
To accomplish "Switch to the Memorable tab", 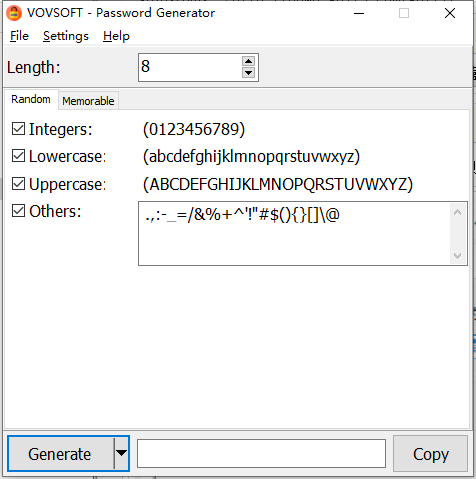I will click(x=88, y=101).
